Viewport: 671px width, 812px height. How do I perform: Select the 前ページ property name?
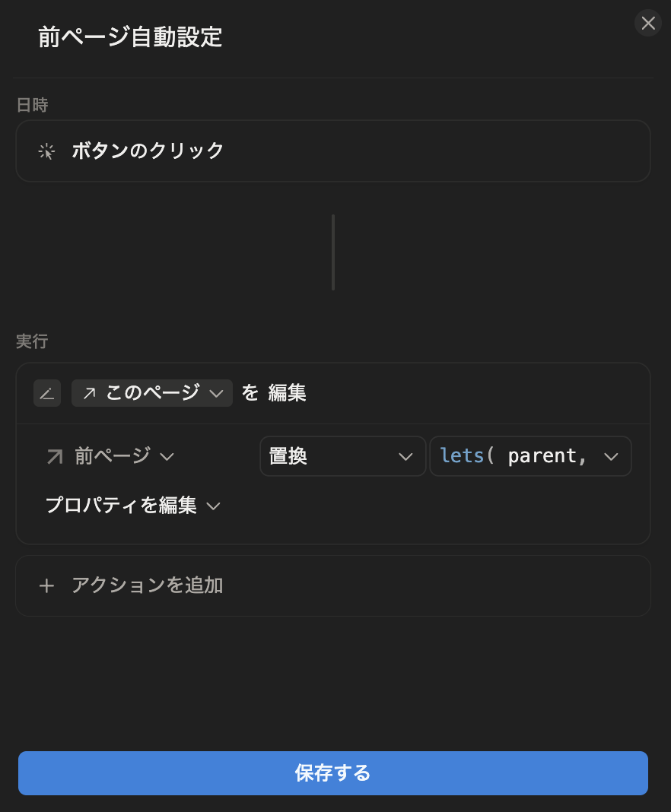tap(113, 456)
